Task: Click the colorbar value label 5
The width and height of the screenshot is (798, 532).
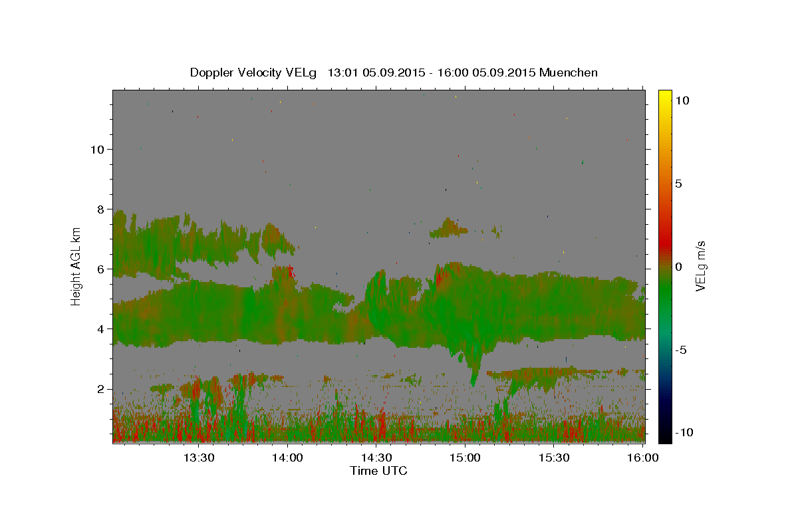Action: tap(678, 183)
